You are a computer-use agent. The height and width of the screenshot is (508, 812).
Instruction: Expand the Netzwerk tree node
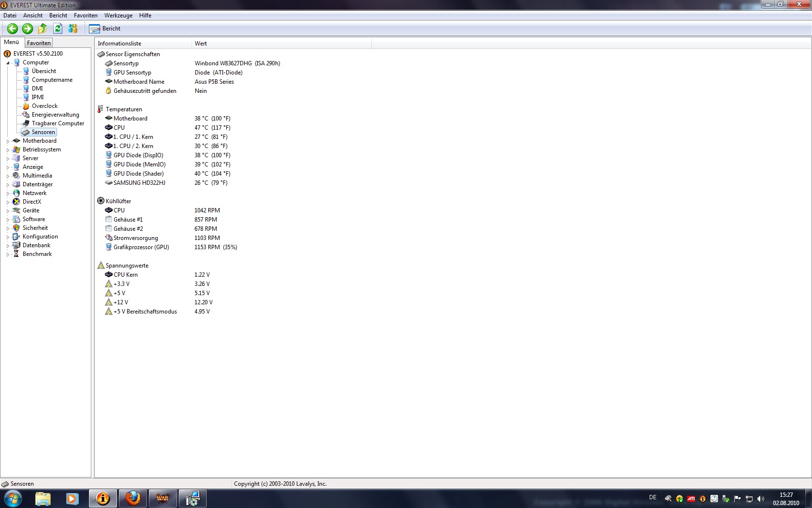[x=8, y=194]
